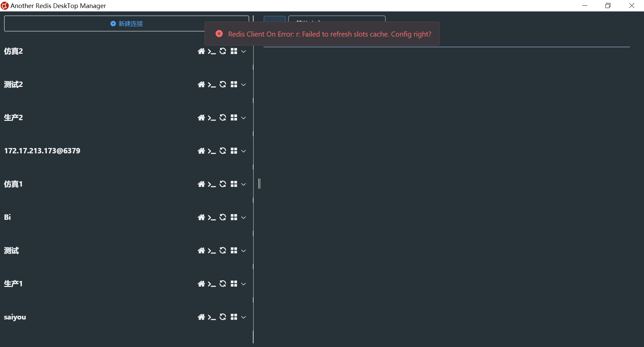This screenshot has width=644, height=347.
Task: Expand the Bi connection chevron
Action: (244, 217)
